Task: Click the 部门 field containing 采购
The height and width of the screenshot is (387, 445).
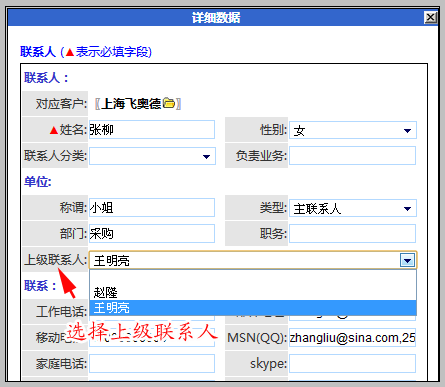Action: 152,233
